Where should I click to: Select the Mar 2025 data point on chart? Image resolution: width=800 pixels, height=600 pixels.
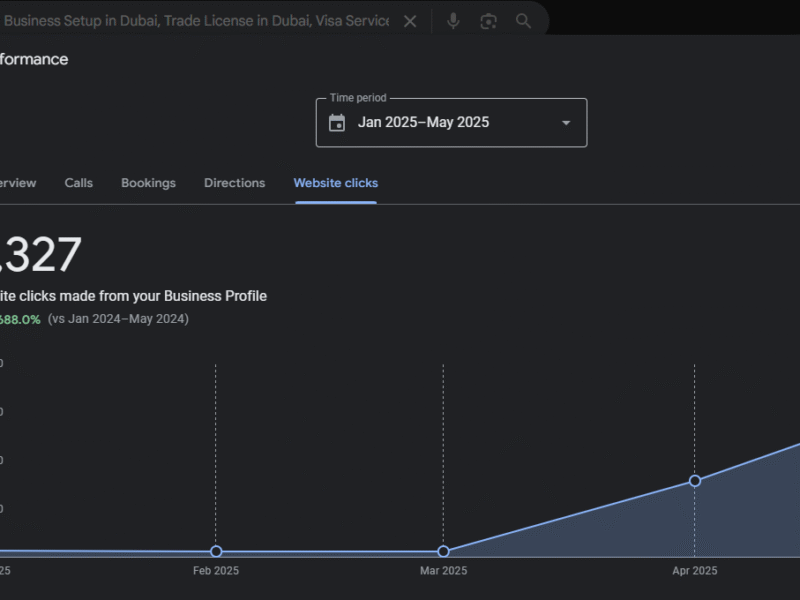[443, 552]
